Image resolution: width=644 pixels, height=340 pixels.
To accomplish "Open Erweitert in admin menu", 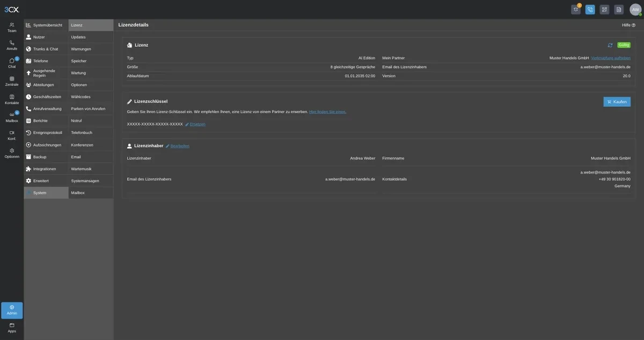I will point(46,181).
